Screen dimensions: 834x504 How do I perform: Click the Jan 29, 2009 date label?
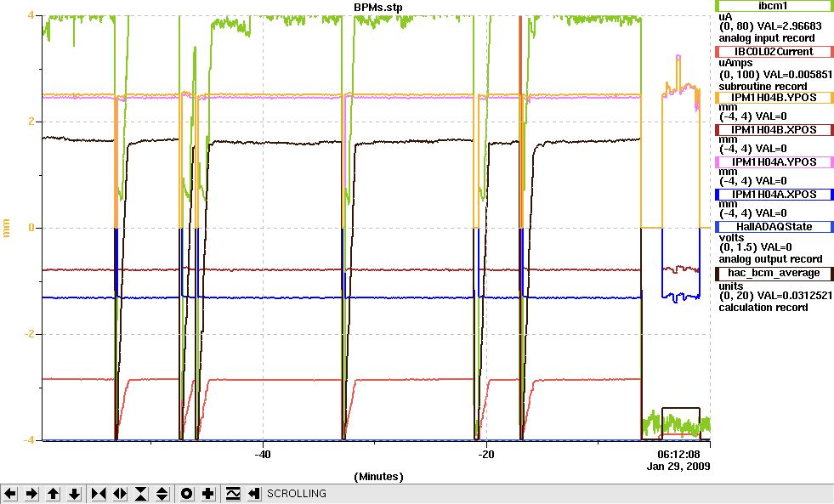pos(678,467)
